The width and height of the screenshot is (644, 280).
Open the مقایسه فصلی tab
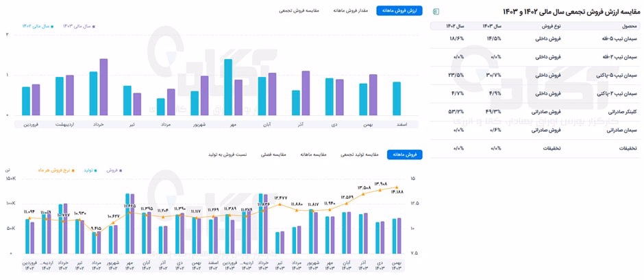[x=274, y=154]
